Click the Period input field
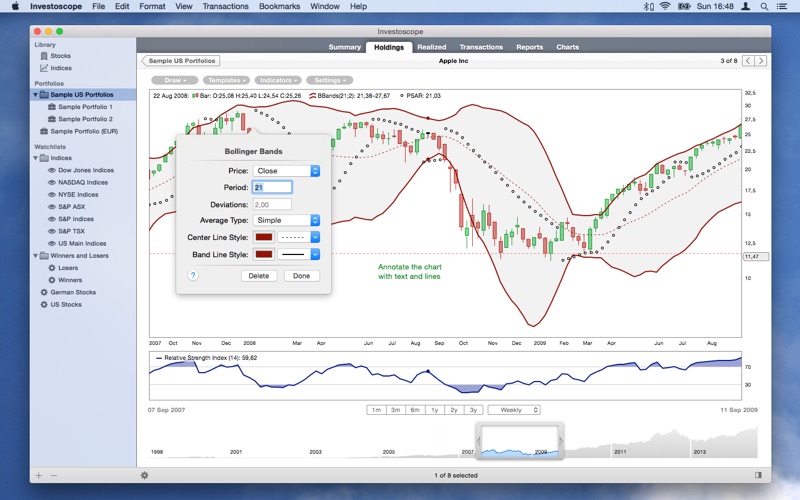800x500 pixels. 272,187
